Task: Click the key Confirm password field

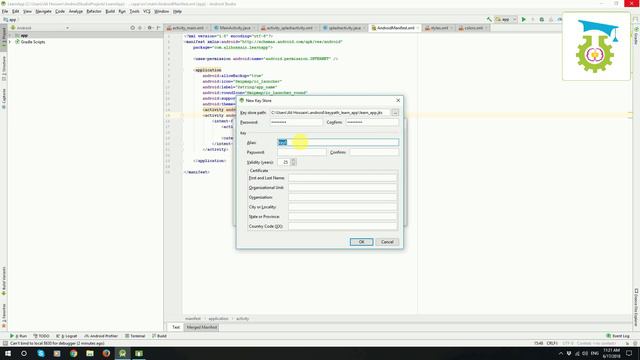Action: click(x=374, y=152)
